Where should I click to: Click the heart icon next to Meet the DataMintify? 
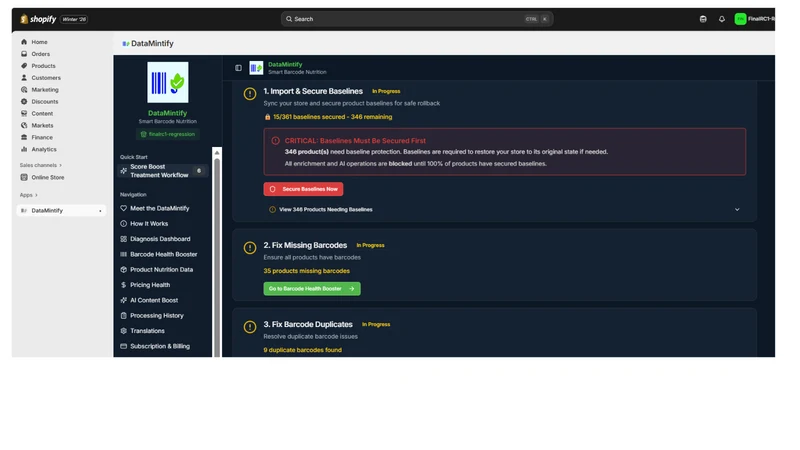123,208
